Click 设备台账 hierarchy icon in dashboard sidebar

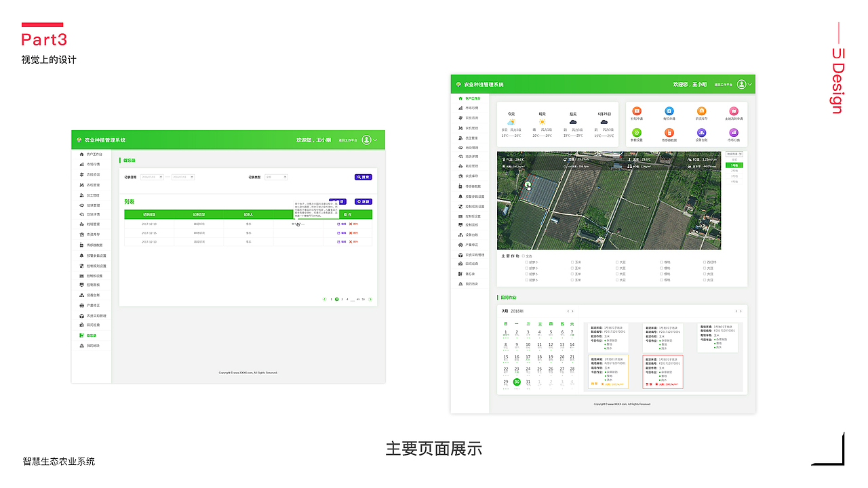pos(461,235)
